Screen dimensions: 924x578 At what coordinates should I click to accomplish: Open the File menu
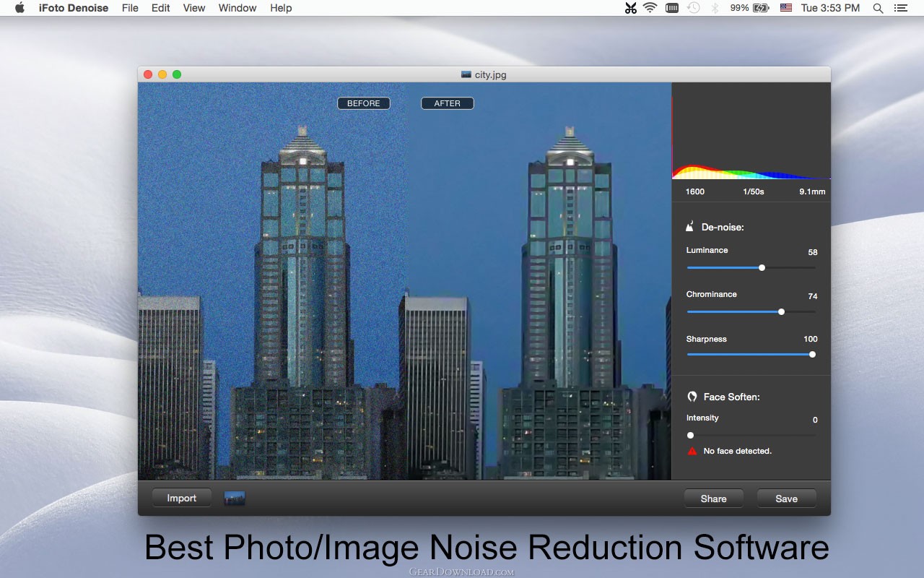click(130, 8)
